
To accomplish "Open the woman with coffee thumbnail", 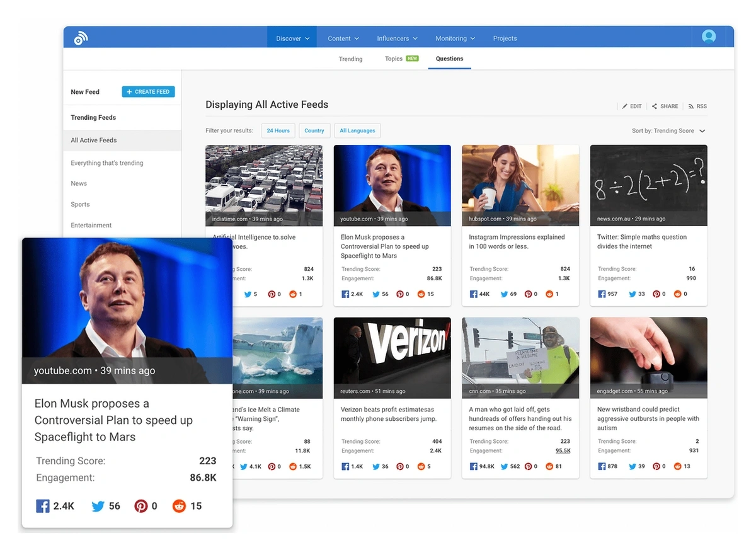I will coord(520,185).
